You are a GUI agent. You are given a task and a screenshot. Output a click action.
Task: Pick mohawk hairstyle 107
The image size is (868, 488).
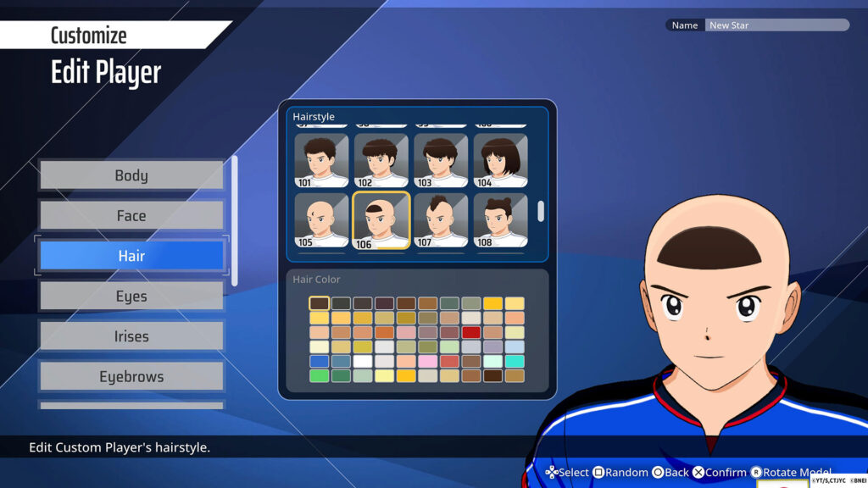tap(441, 220)
